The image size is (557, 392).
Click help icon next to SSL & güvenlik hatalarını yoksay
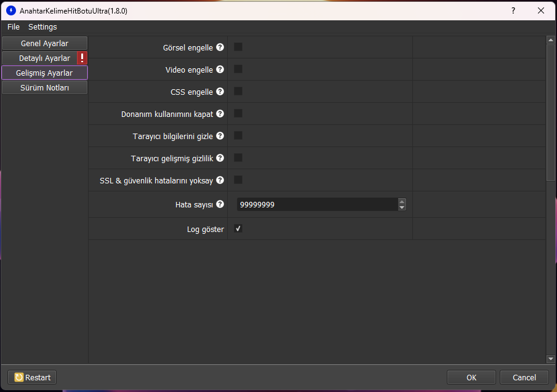pos(220,180)
